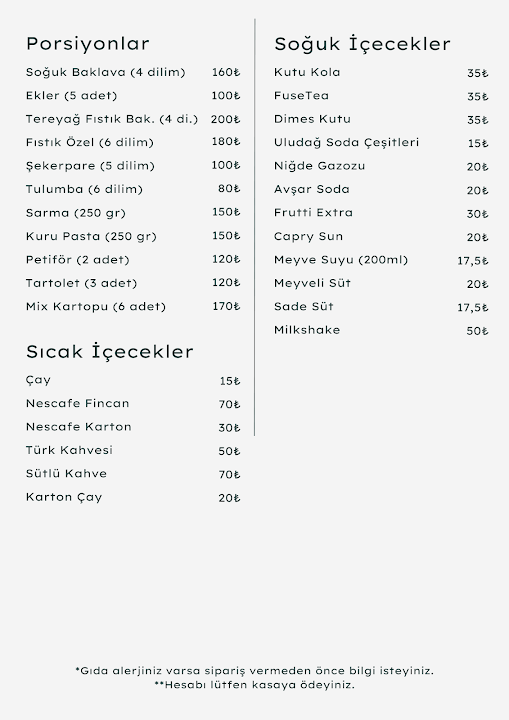Click the Gıda alerjiniz allergy notice
The height and width of the screenshot is (720, 509).
[254, 671]
